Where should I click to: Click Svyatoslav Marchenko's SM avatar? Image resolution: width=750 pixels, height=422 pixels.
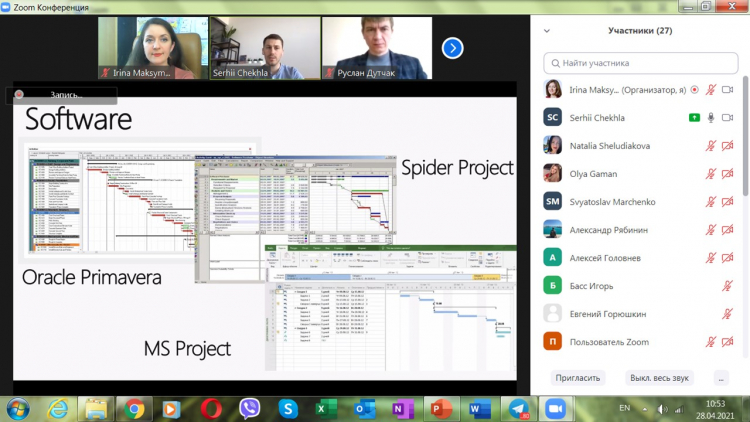pos(552,201)
